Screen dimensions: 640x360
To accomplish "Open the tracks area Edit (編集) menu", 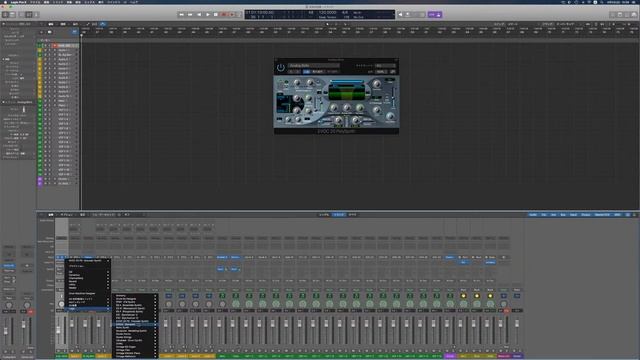I will 51,24.
